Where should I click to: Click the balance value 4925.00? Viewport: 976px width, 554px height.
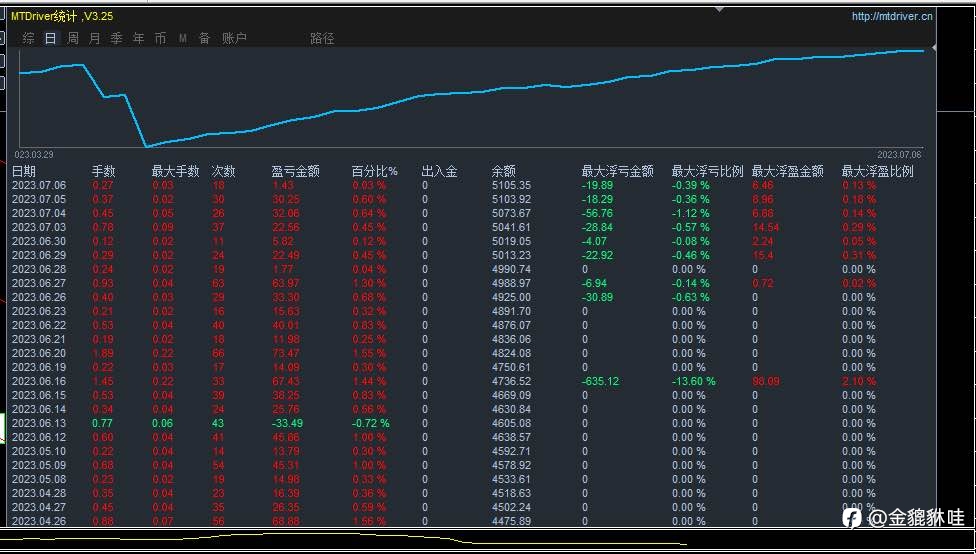512,298
